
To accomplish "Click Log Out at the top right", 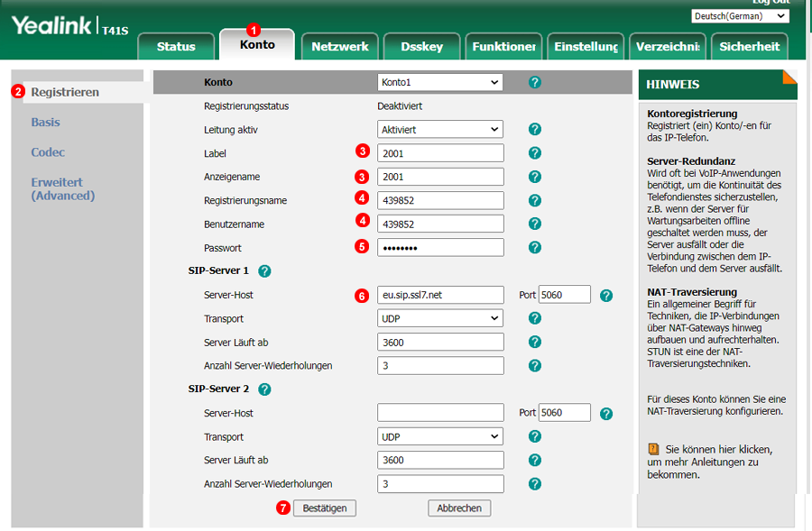I will 771,3.
